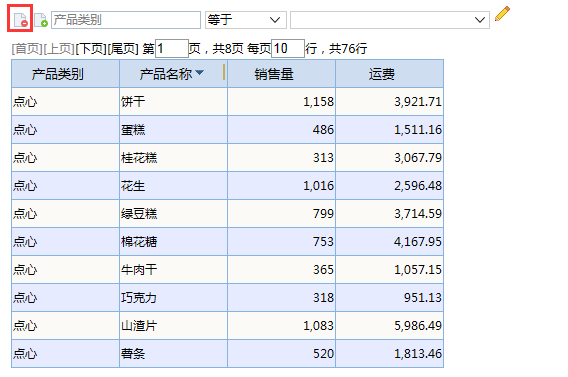568x377 pixels.
Task: Click the 5,986.49 freight value cell
Action: tap(389, 326)
